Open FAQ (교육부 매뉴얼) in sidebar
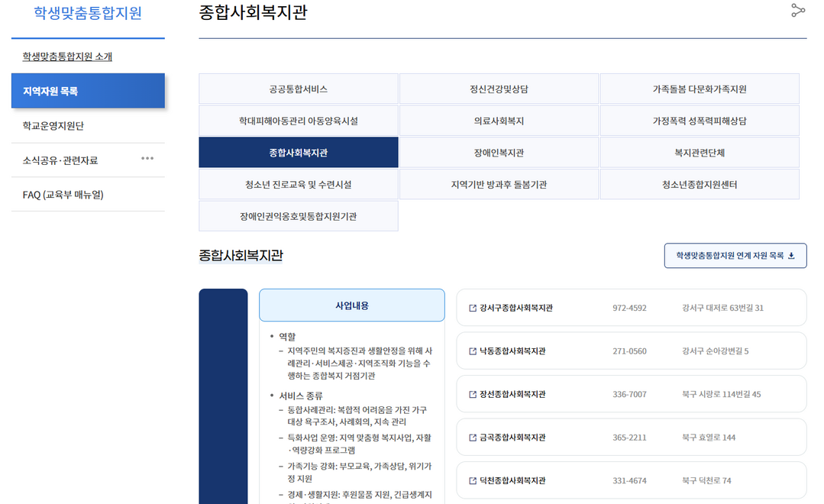This screenshot has height=504, width=824. [x=63, y=195]
